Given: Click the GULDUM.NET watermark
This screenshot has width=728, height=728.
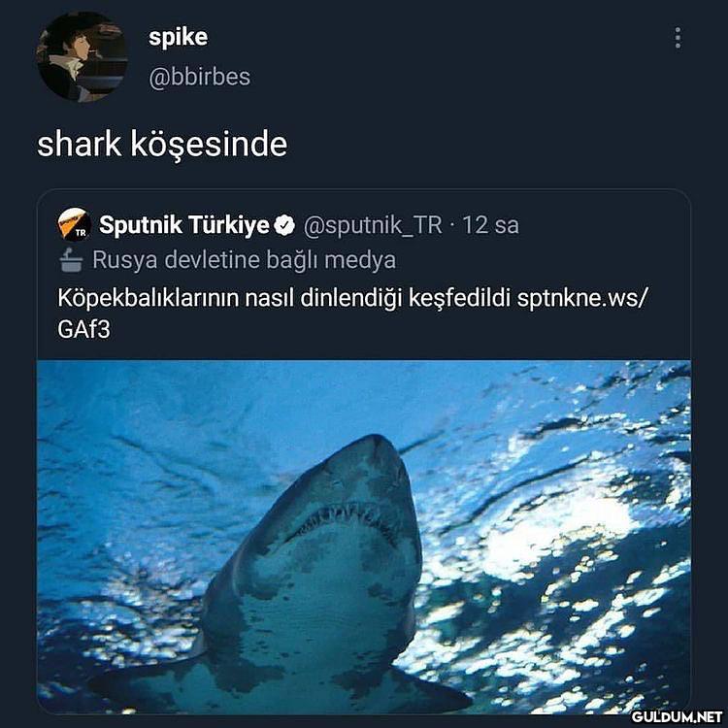Looking at the screenshot, I should click(677, 716).
